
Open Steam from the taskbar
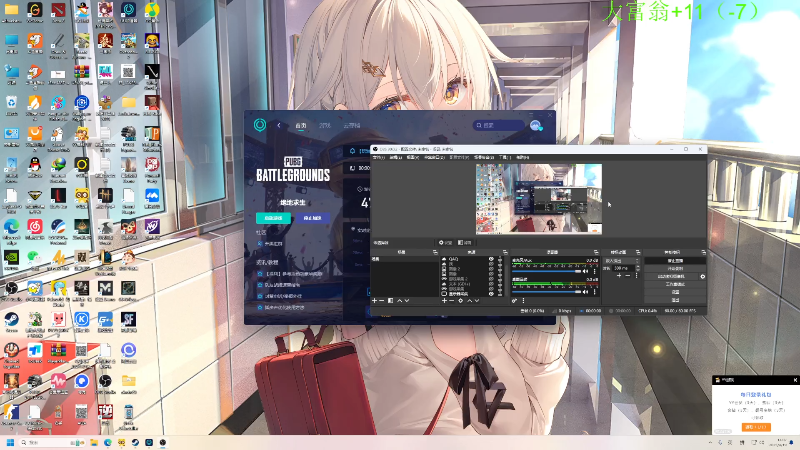135,442
